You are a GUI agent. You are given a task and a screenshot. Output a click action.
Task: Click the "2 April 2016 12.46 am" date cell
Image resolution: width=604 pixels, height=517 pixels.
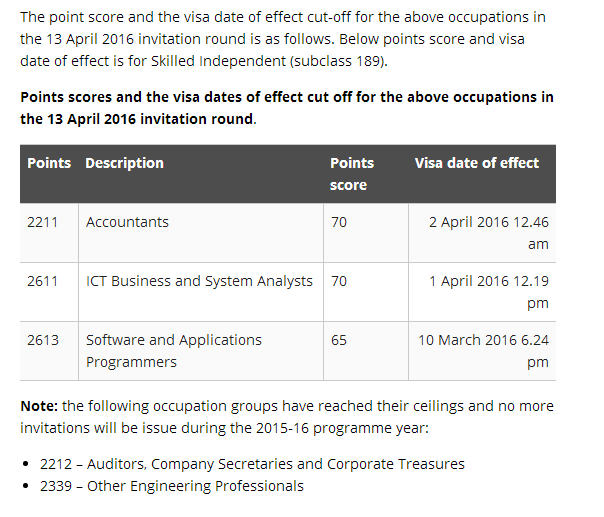[x=488, y=233]
